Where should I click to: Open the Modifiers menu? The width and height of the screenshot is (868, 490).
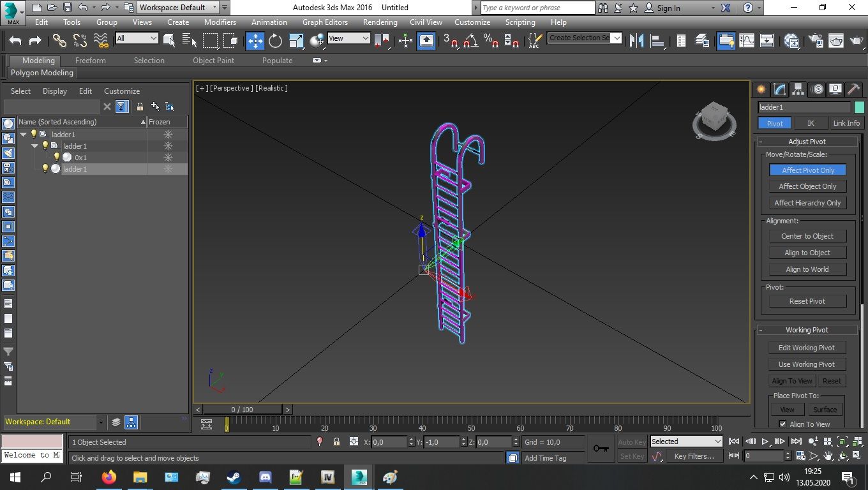220,22
